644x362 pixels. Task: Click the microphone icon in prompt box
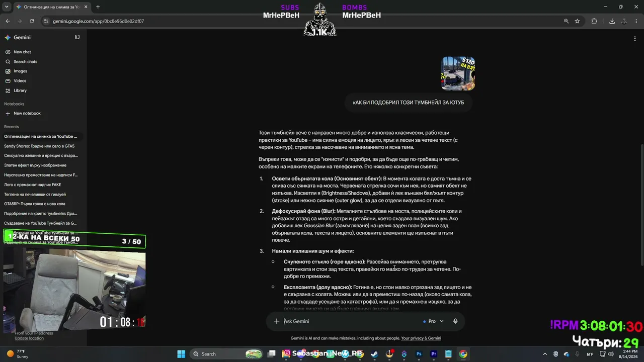click(x=455, y=321)
